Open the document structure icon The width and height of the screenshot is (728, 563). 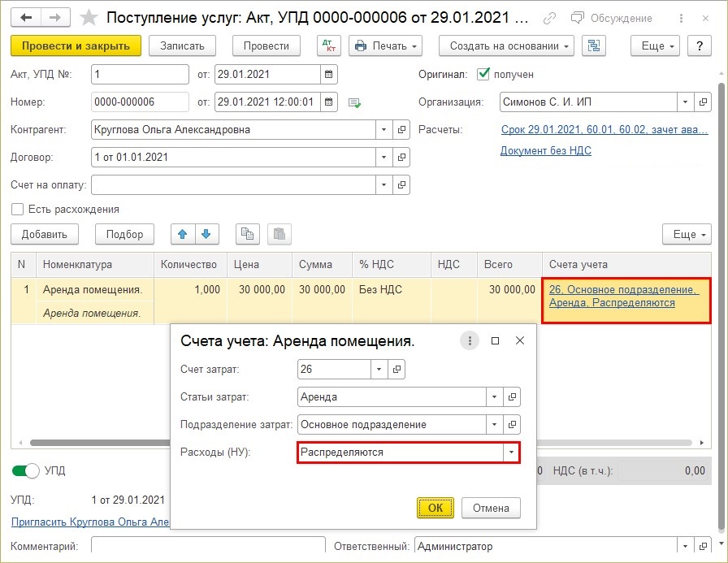pos(596,46)
